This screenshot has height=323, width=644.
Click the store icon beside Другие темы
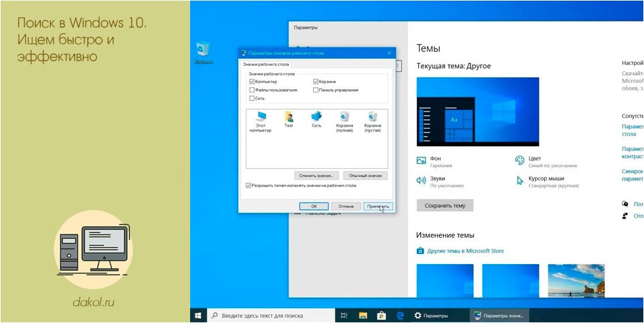[x=420, y=251]
